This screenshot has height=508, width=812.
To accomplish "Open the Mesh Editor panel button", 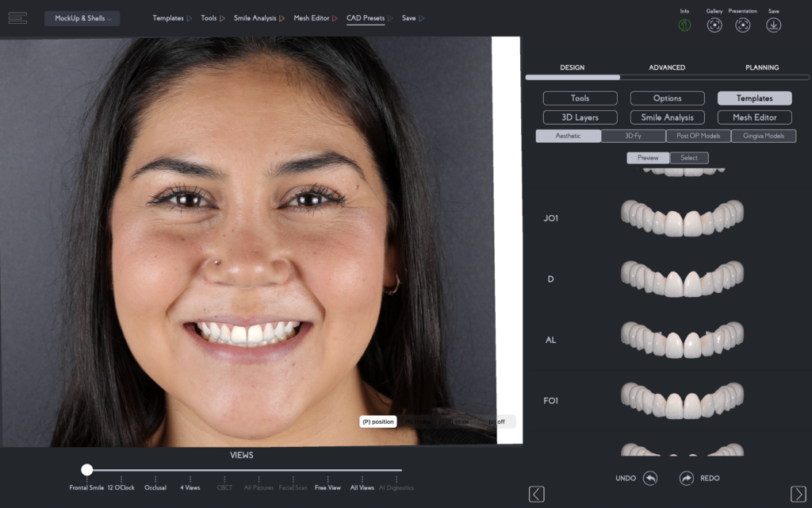I will click(754, 117).
